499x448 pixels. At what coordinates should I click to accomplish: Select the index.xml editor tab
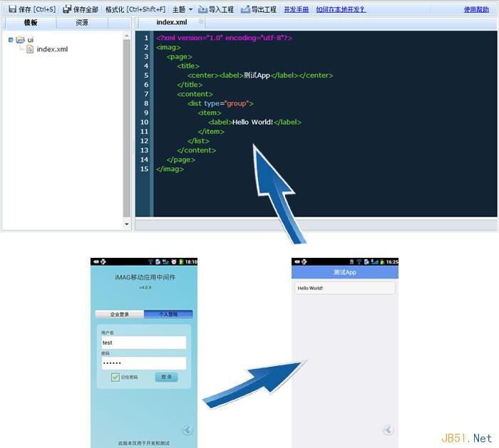[x=172, y=22]
